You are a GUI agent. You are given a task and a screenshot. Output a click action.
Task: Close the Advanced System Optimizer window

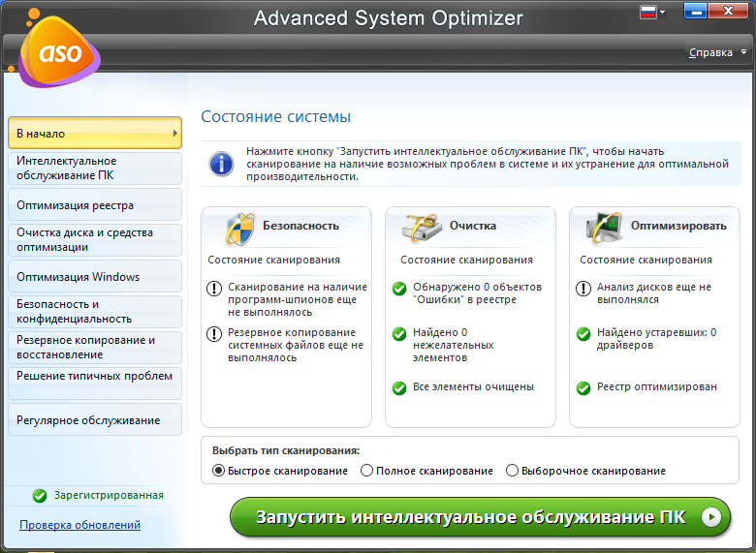pos(729,11)
